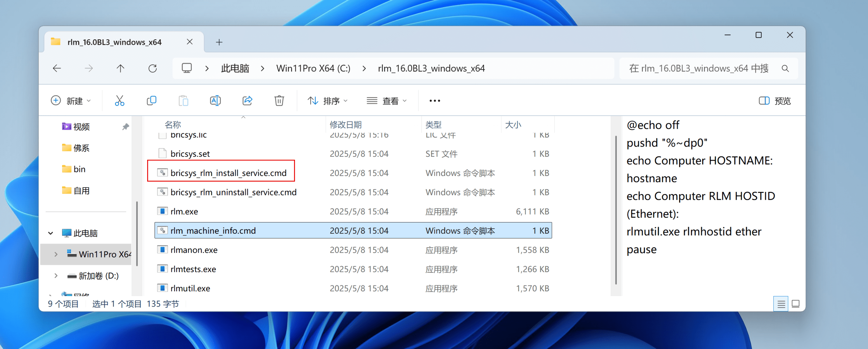Click the Delete trash can icon
Viewport: 868px width, 349px height.
pos(279,101)
